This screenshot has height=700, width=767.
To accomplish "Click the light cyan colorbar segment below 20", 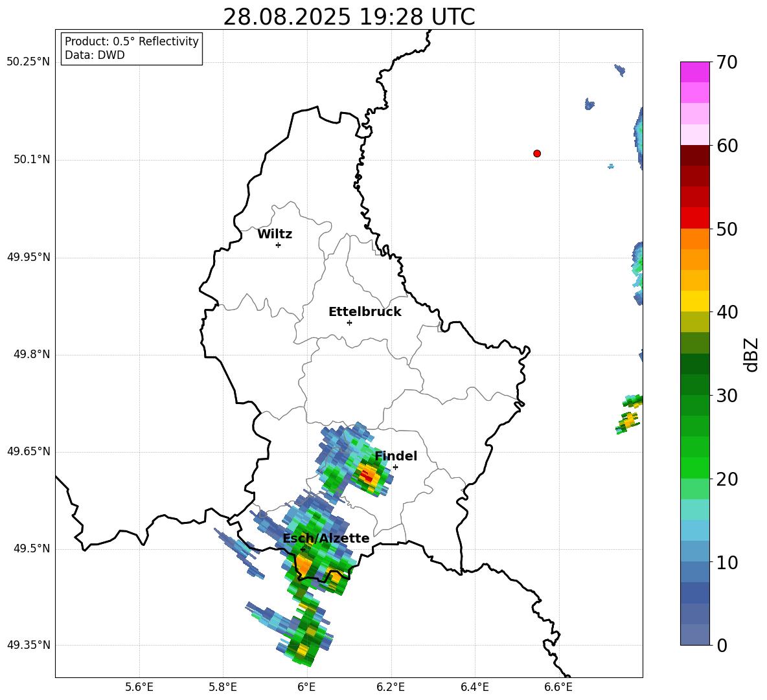I will point(694,510).
